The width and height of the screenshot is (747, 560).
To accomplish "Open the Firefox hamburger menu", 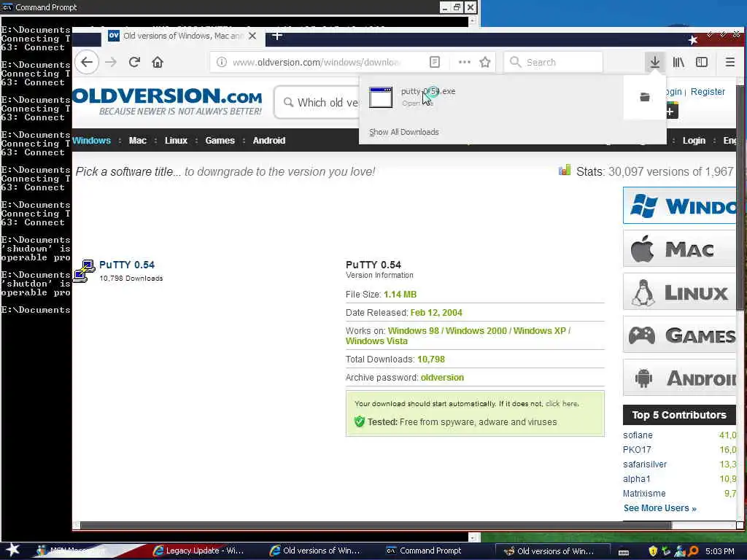I will (729, 63).
